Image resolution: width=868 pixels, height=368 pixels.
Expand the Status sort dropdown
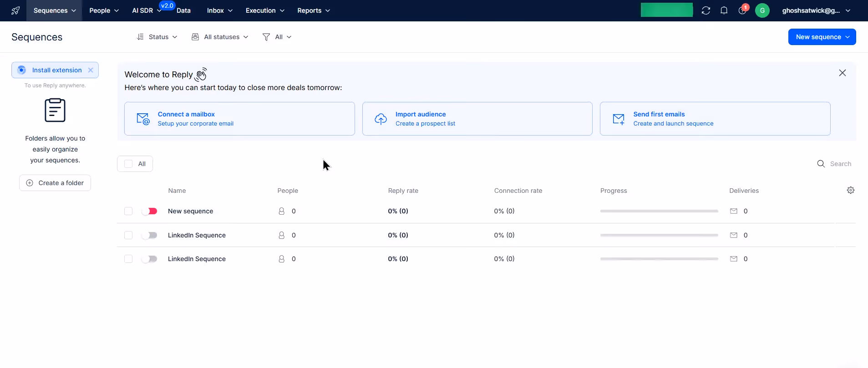(x=157, y=37)
